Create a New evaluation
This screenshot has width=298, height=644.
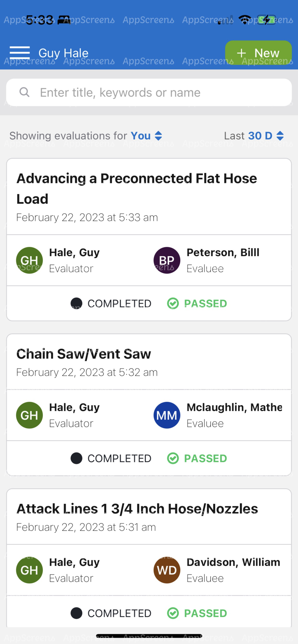(258, 53)
